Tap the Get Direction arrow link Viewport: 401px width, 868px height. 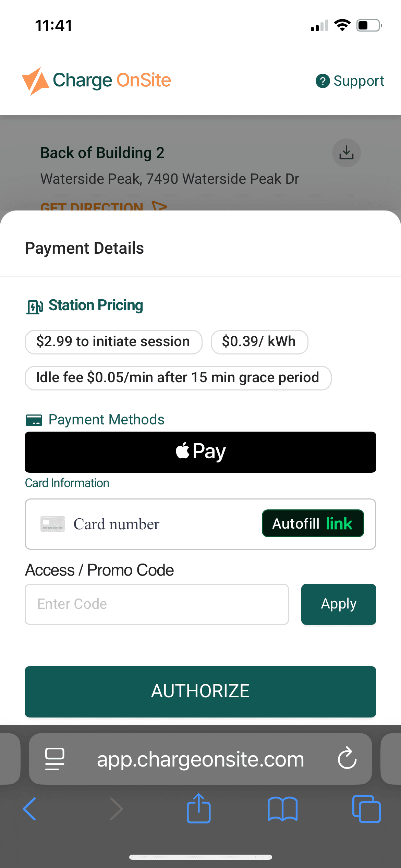click(104, 206)
